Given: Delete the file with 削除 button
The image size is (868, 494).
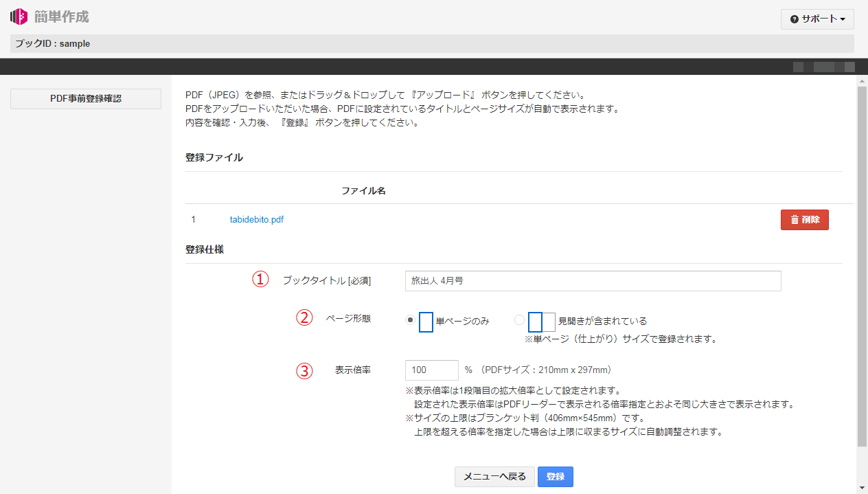Looking at the screenshot, I should [x=804, y=220].
